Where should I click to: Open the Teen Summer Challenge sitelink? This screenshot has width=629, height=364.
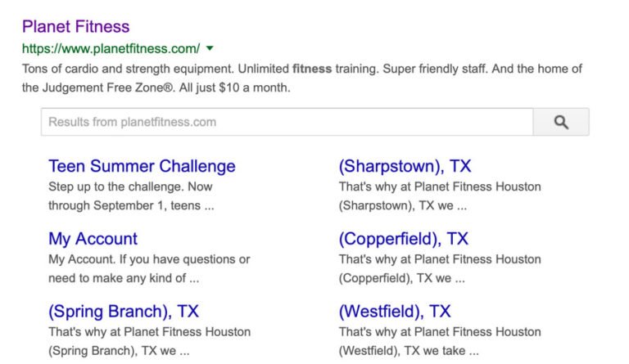point(142,166)
